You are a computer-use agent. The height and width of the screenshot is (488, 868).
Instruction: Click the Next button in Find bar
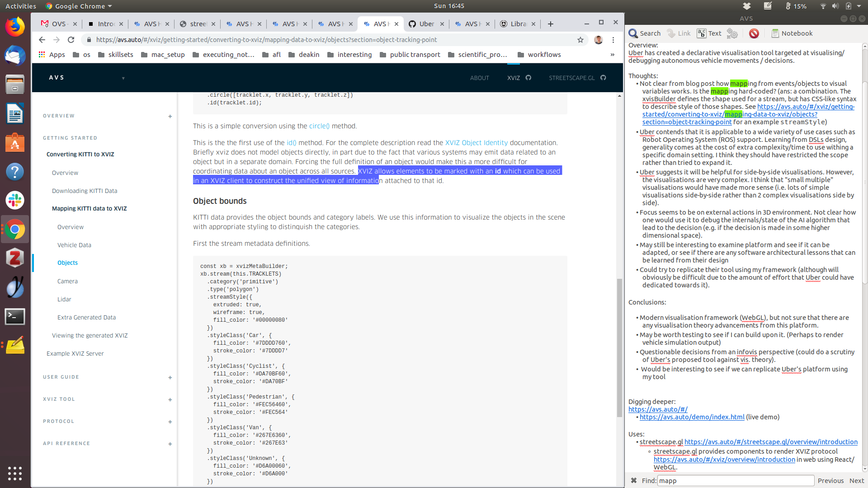(856, 481)
